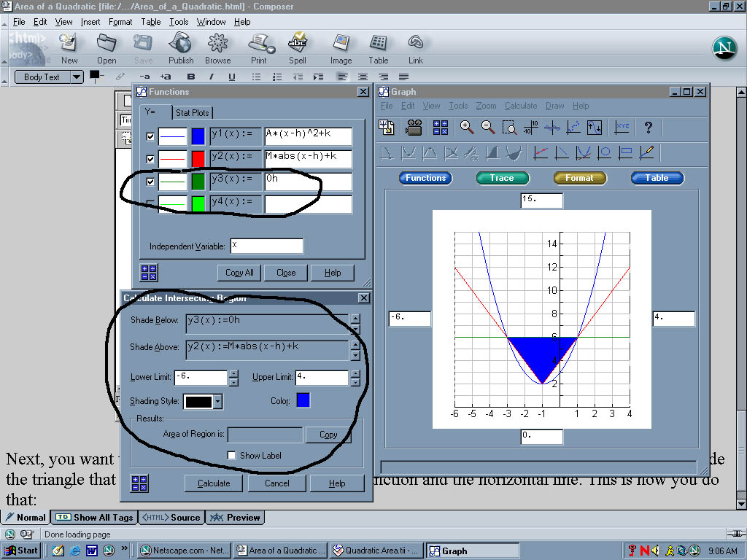
Task: Open the Body Text paragraph style dropdown
Action: click(77, 77)
